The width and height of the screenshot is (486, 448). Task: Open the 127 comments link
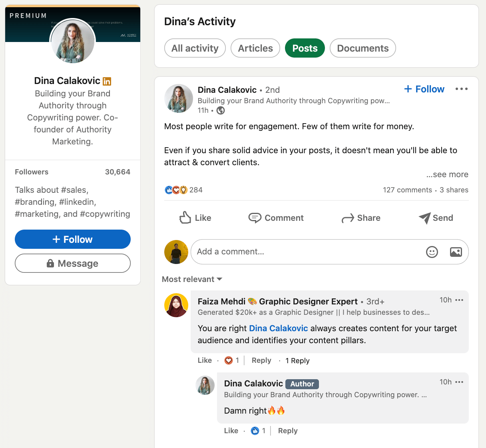407,190
